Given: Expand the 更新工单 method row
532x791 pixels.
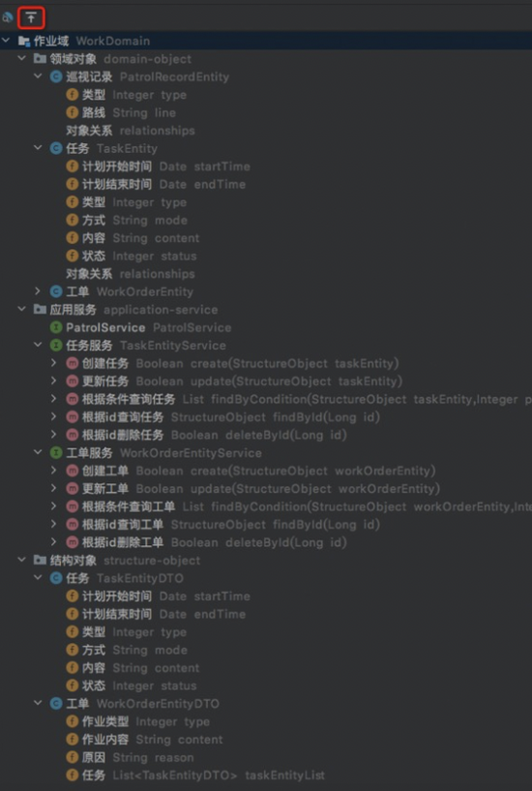Looking at the screenshot, I should click(54, 489).
